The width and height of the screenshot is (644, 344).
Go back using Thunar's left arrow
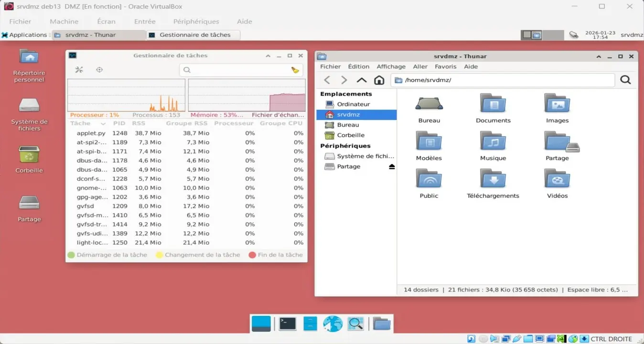327,80
